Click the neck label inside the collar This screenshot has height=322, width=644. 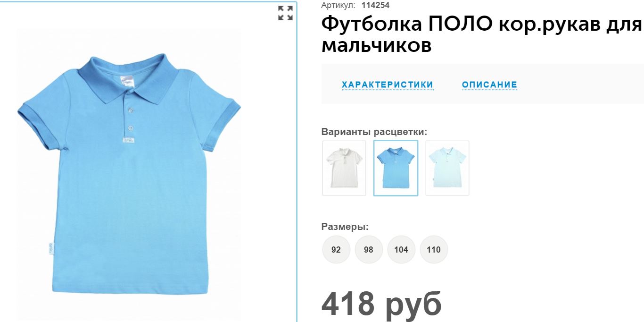[x=128, y=81]
